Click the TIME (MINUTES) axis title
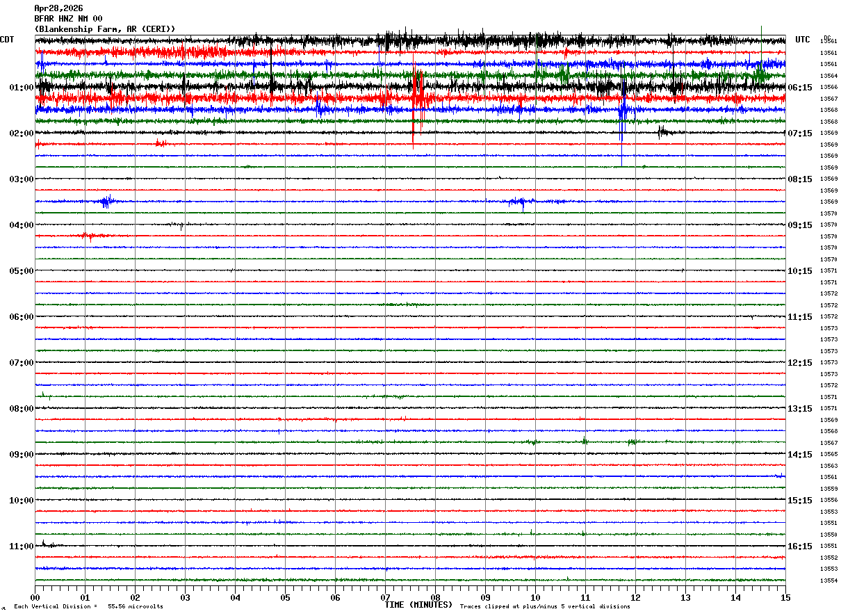 coord(418,605)
